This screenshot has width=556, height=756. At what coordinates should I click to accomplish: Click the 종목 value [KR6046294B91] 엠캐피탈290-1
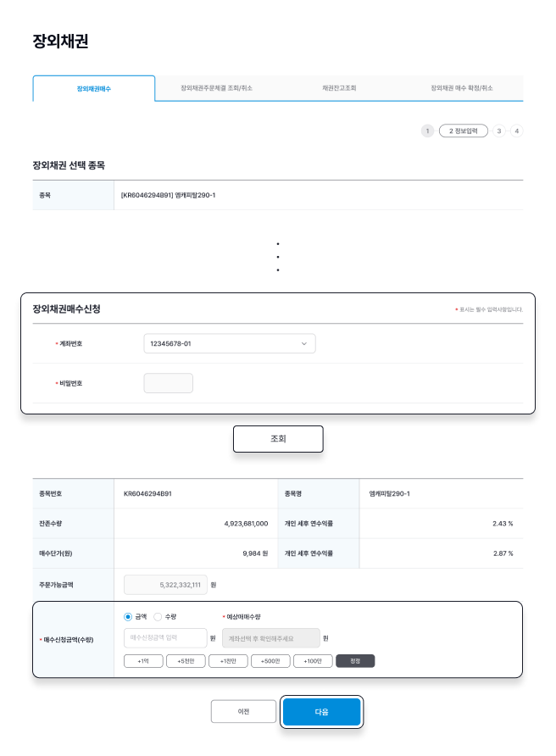click(169, 195)
